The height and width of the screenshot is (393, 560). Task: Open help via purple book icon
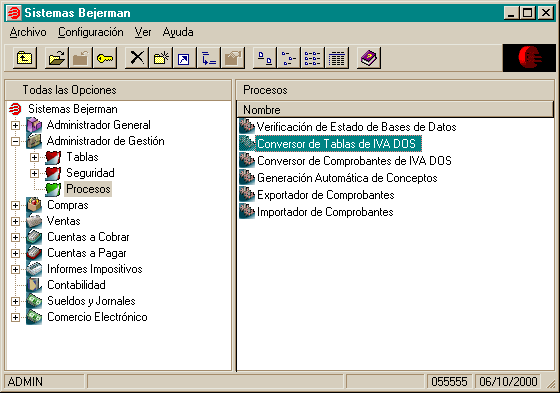click(x=369, y=58)
